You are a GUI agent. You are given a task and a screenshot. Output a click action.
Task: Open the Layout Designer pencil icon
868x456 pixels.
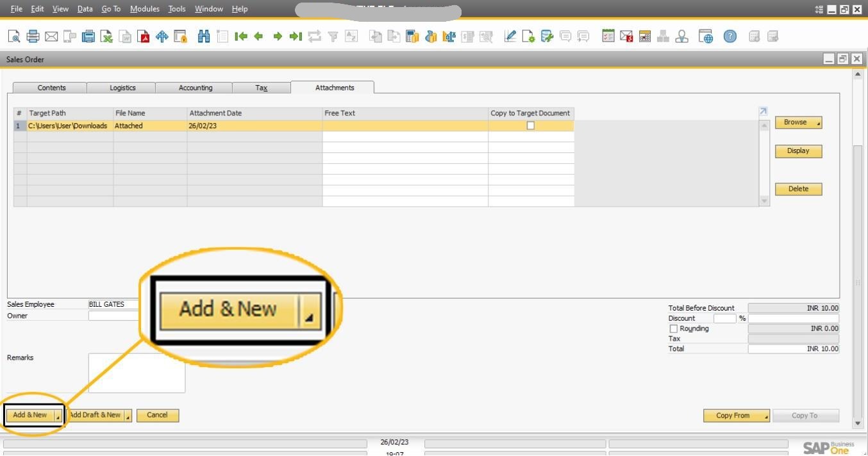tap(511, 37)
